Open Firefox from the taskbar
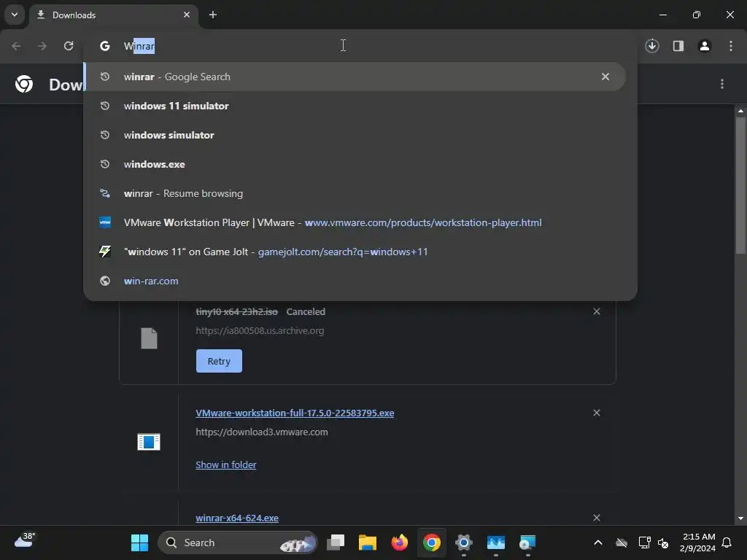The width and height of the screenshot is (747, 560). (399, 542)
